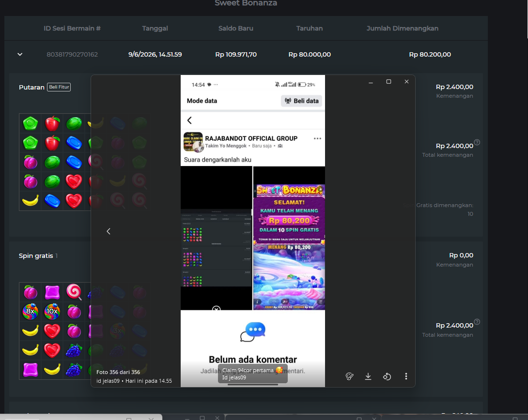The image size is (528, 420).
Task: Download the current photo
Action: point(368,376)
